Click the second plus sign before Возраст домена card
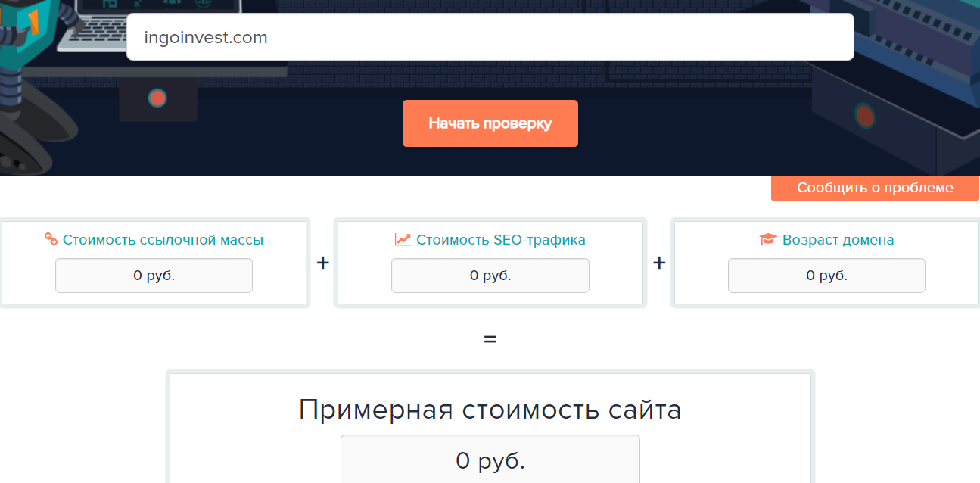Viewport: 980px width, 483px height. [x=659, y=263]
